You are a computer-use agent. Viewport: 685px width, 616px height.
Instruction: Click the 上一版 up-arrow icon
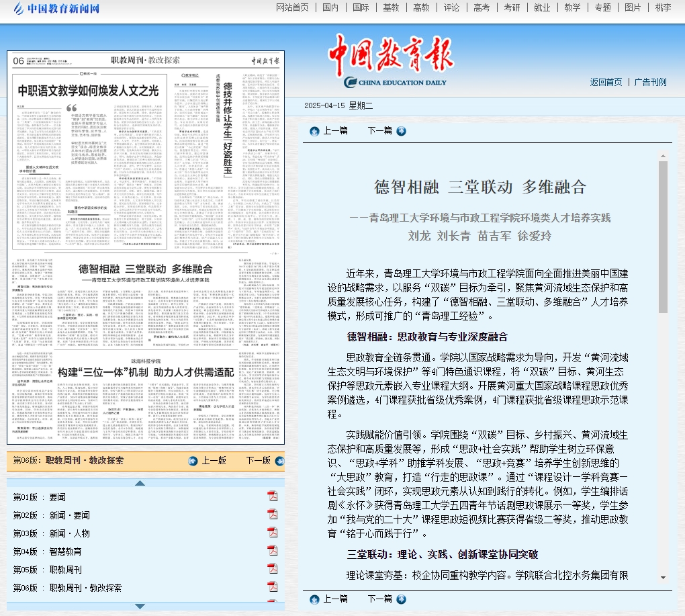click(x=193, y=461)
